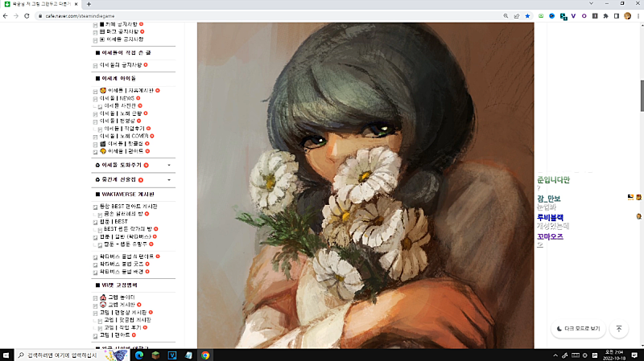Screen dimensions: 644x361
Task: Reload the page with the refresh icon
Action: point(27,16)
